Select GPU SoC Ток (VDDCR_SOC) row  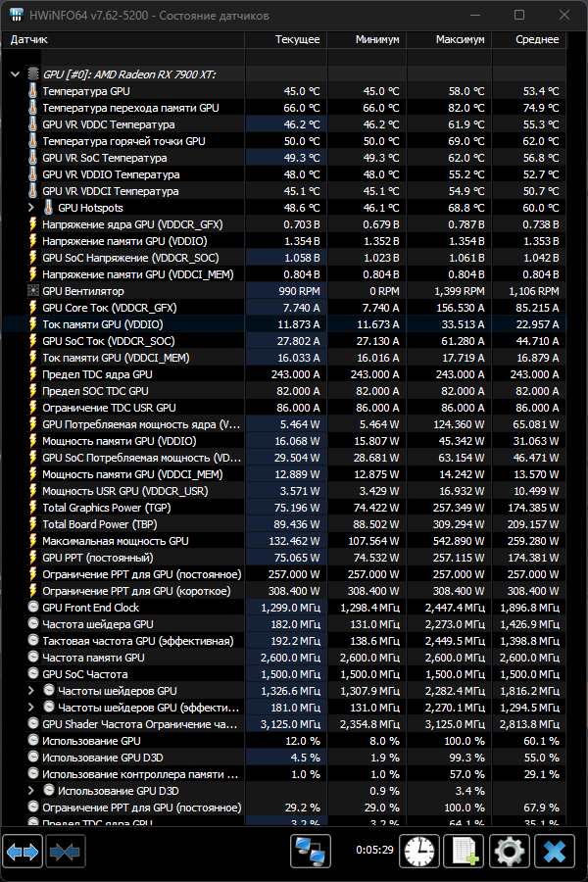[x=284, y=341]
